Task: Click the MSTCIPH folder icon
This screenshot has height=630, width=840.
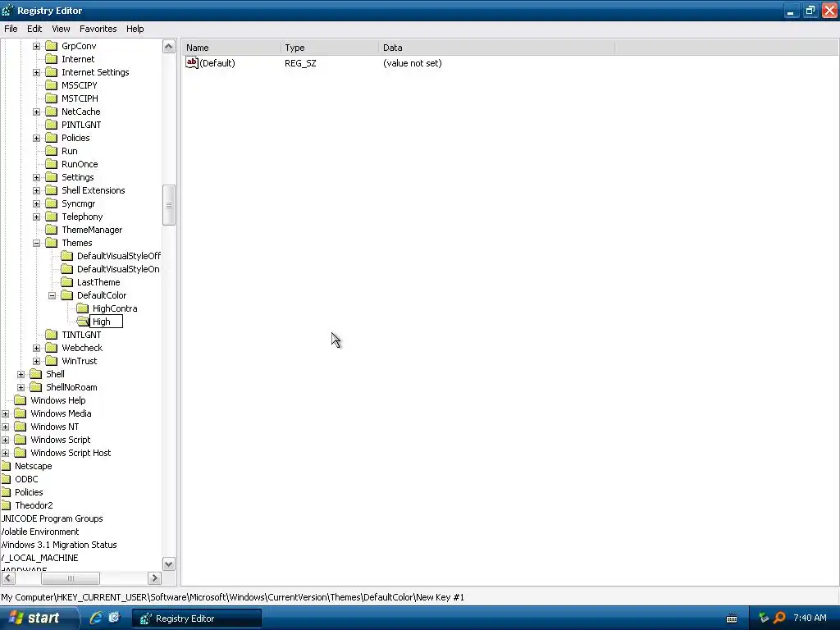Action: (x=52, y=98)
